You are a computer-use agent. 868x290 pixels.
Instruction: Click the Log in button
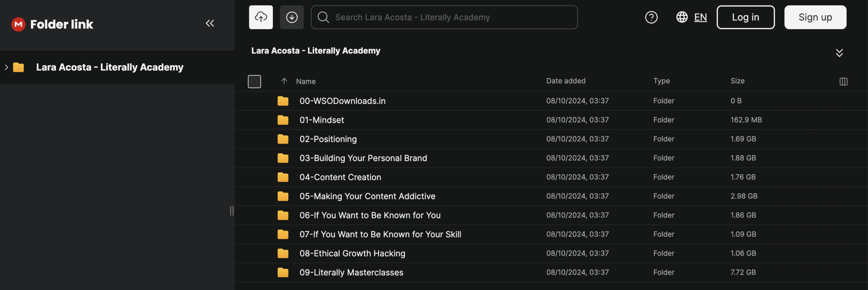[745, 17]
